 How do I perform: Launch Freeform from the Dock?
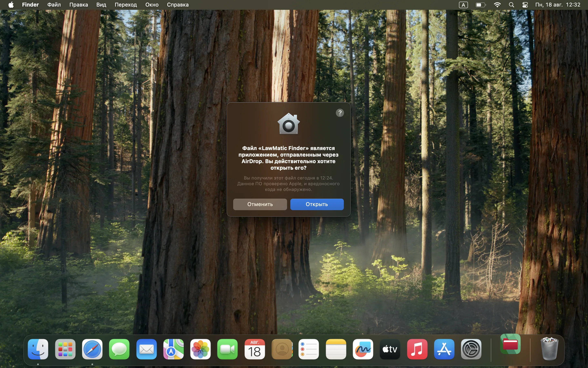(363, 349)
